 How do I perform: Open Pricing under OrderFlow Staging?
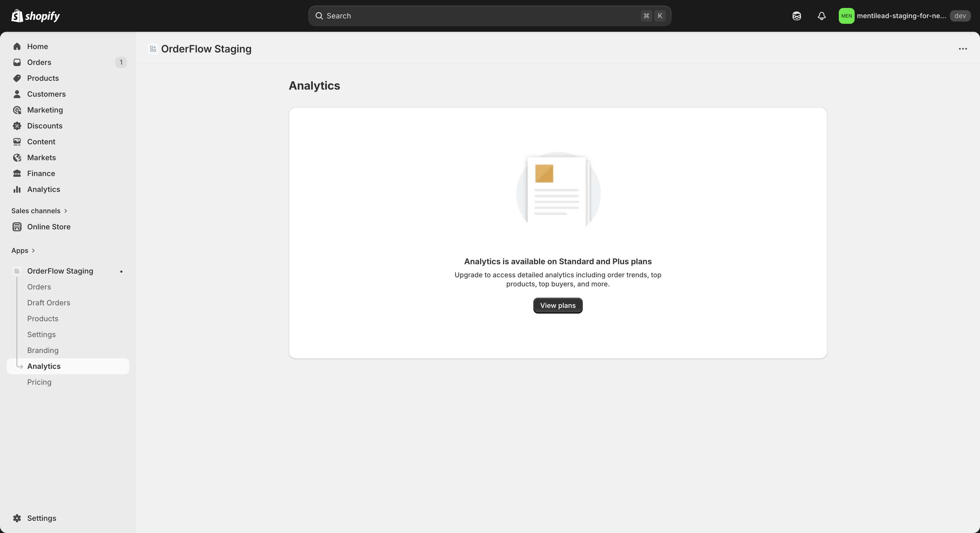(39, 382)
